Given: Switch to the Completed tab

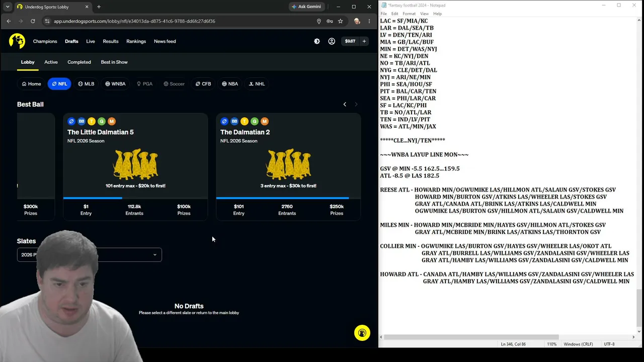Looking at the screenshot, I should 79,62.
